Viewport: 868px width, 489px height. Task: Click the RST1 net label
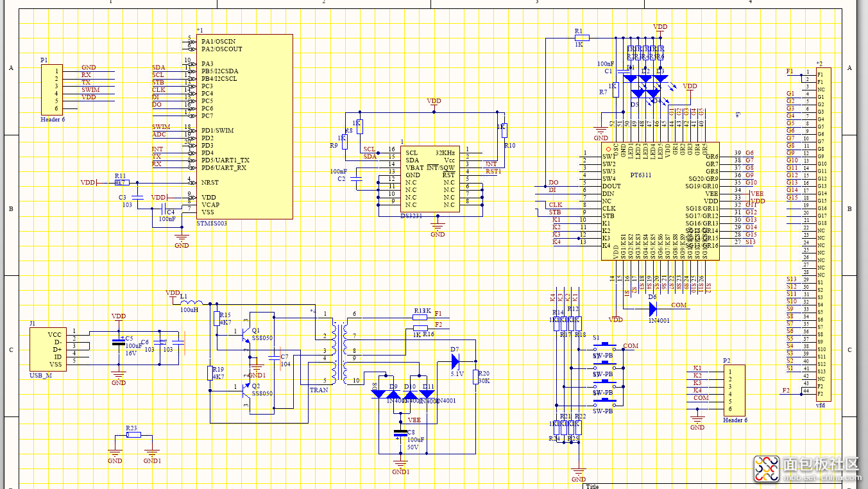493,172
